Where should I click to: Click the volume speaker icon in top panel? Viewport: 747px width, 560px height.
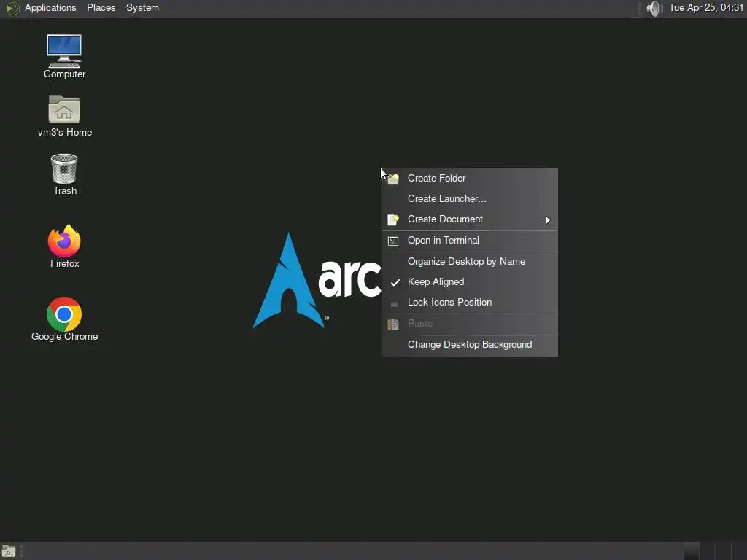tap(654, 8)
